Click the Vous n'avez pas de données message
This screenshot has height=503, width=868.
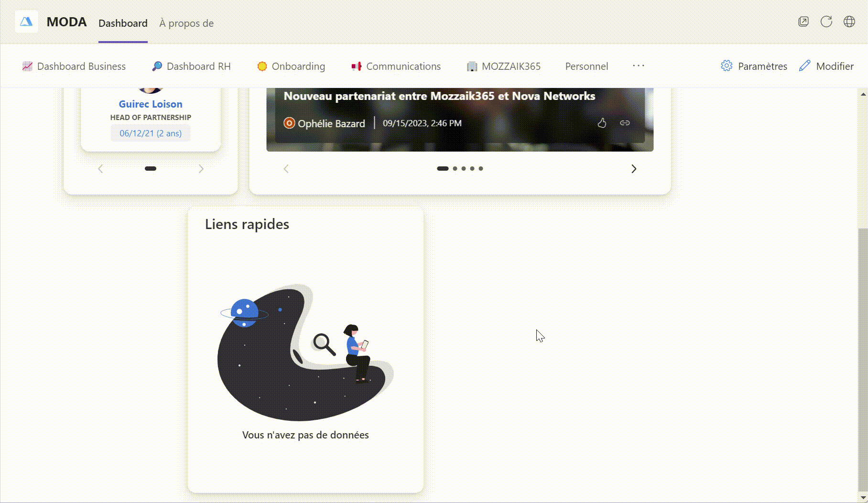click(305, 435)
